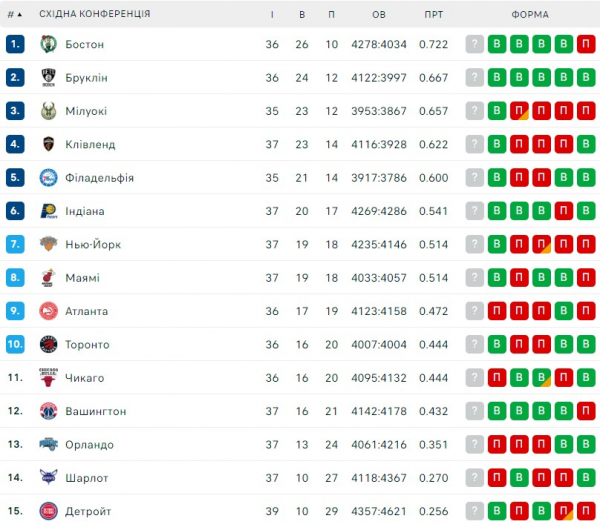This screenshot has height=527, width=600.
Task: Click the Atlanta Hawks team logo
Action: click(x=49, y=311)
